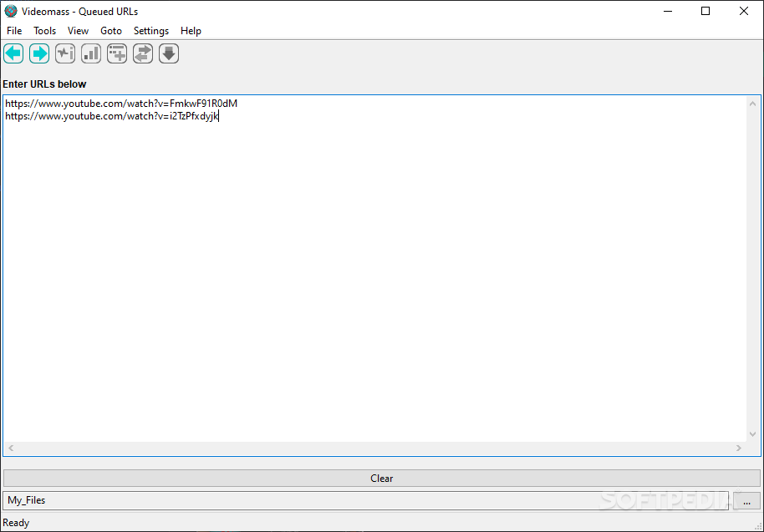
Task: Click the forward arrow toolbar icon
Action: tap(39, 53)
